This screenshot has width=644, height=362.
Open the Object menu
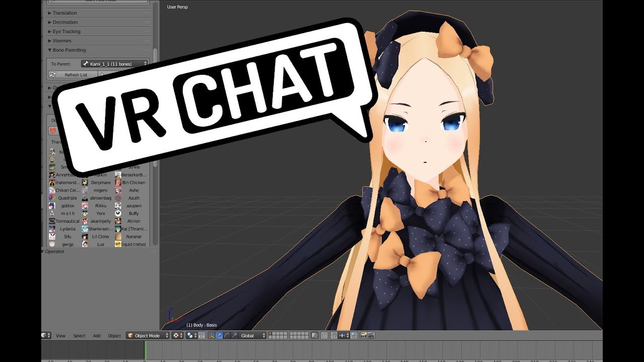click(115, 336)
